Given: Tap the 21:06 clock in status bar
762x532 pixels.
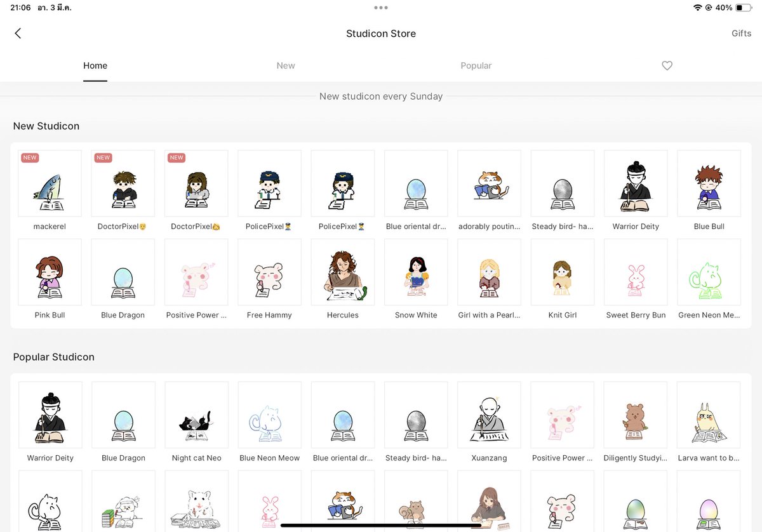Looking at the screenshot, I should tap(20, 8).
